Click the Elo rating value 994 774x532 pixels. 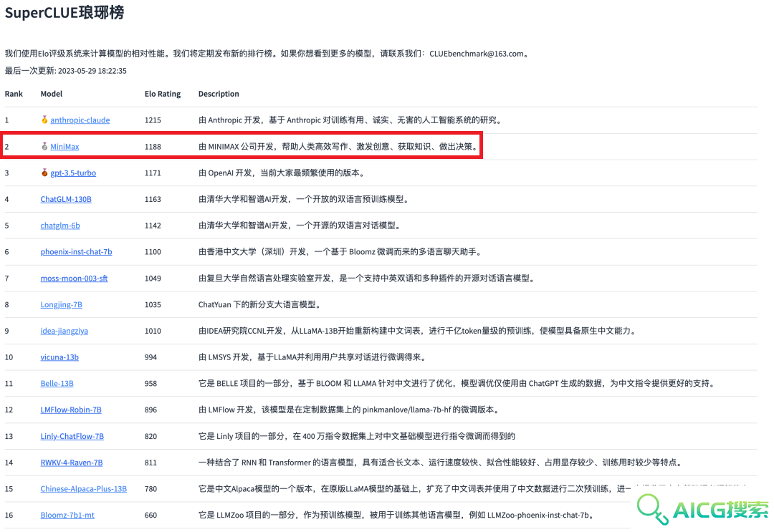(150, 357)
